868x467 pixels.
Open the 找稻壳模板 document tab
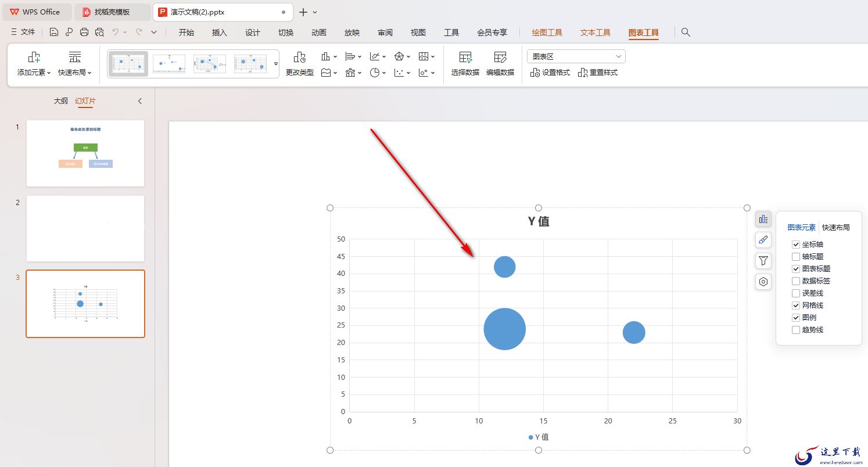(x=113, y=12)
